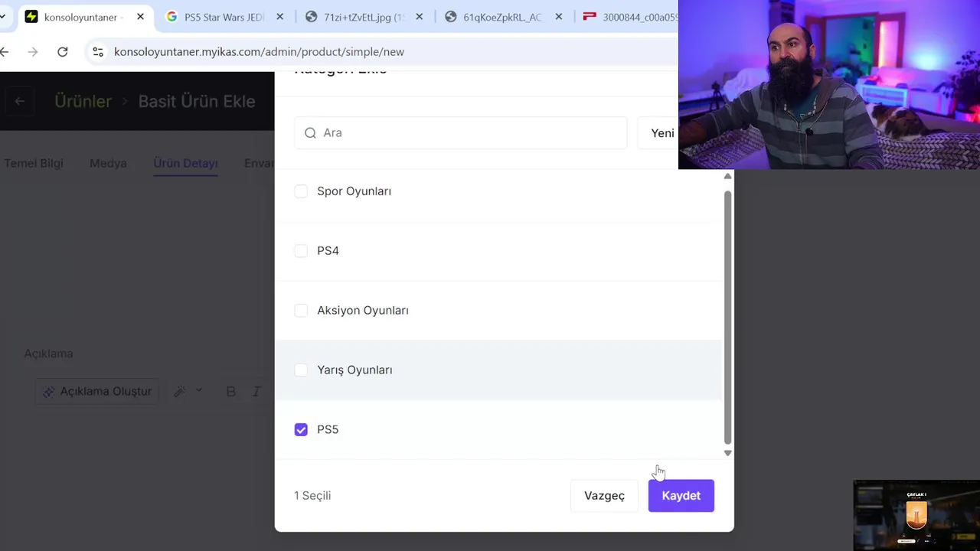The image size is (980, 551).
Task: Click the category list scrollbar thumb
Action: (727, 316)
